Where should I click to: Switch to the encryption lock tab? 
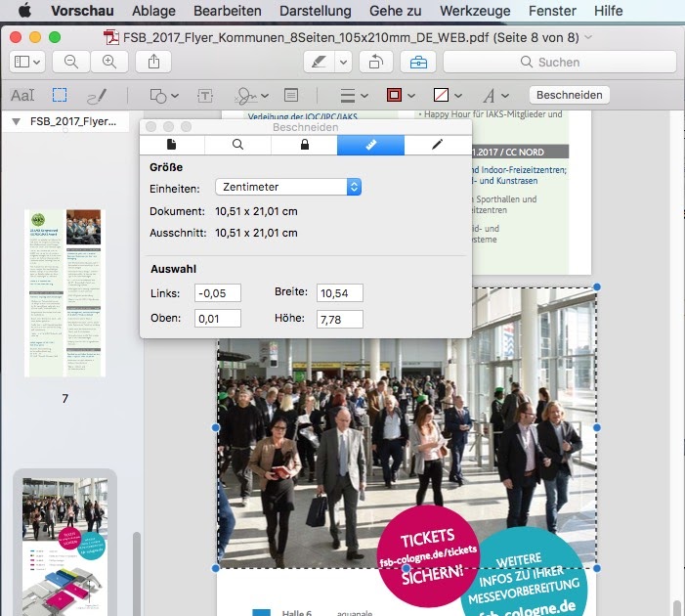coord(305,145)
